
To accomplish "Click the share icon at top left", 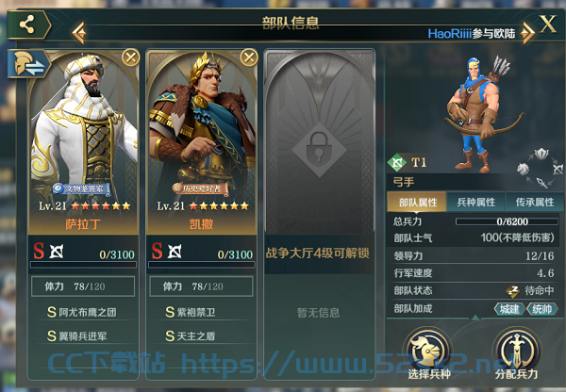I will 27,24.
